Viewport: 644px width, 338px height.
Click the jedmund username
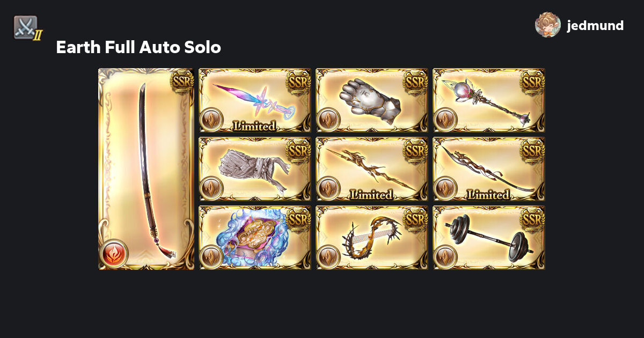tap(595, 25)
